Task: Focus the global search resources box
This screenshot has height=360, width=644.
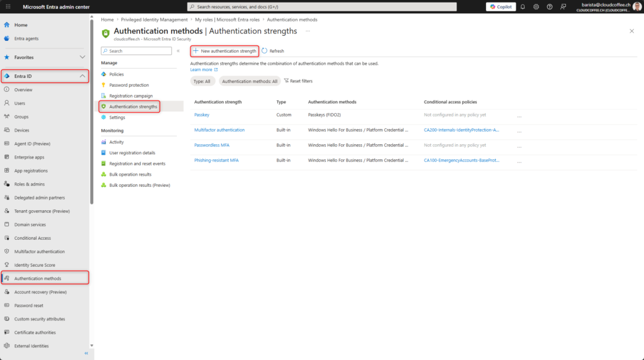Action: (322, 6)
